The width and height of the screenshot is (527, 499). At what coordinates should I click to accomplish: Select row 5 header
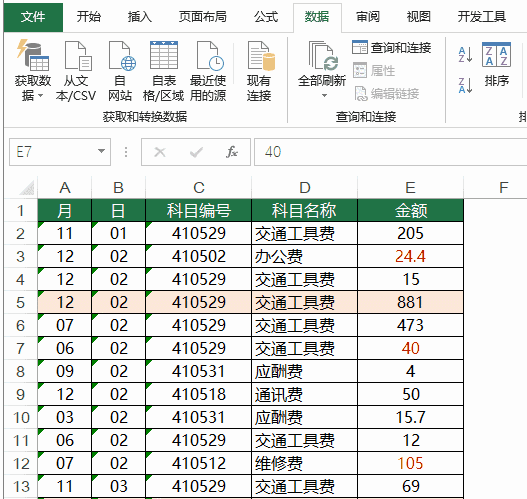coord(21,302)
